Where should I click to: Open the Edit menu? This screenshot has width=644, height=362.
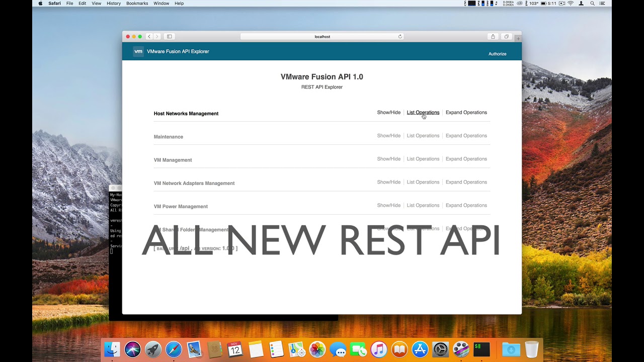click(x=82, y=4)
